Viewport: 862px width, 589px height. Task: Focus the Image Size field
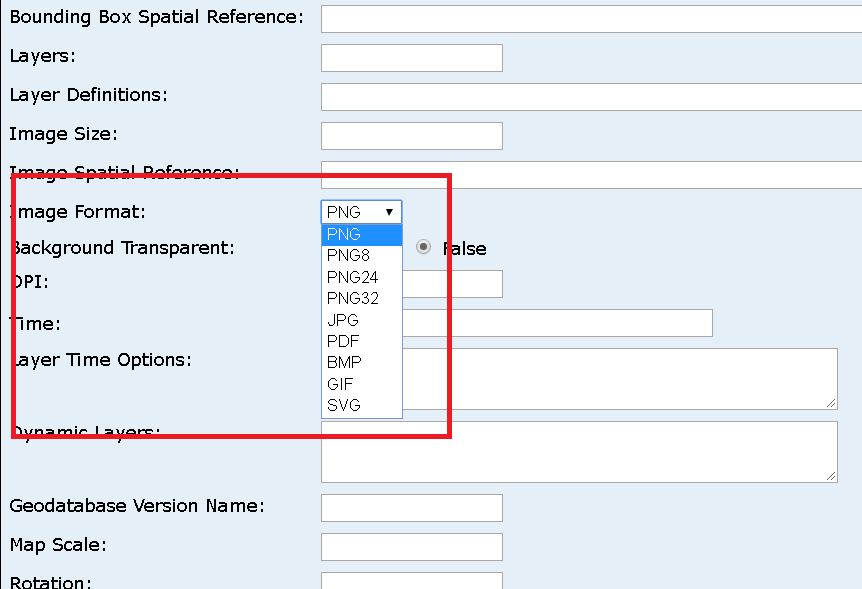point(411,136)
